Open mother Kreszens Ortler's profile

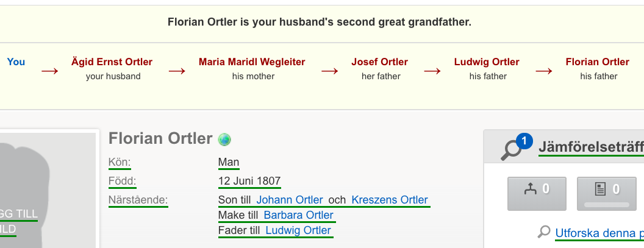tap(390, 200)
